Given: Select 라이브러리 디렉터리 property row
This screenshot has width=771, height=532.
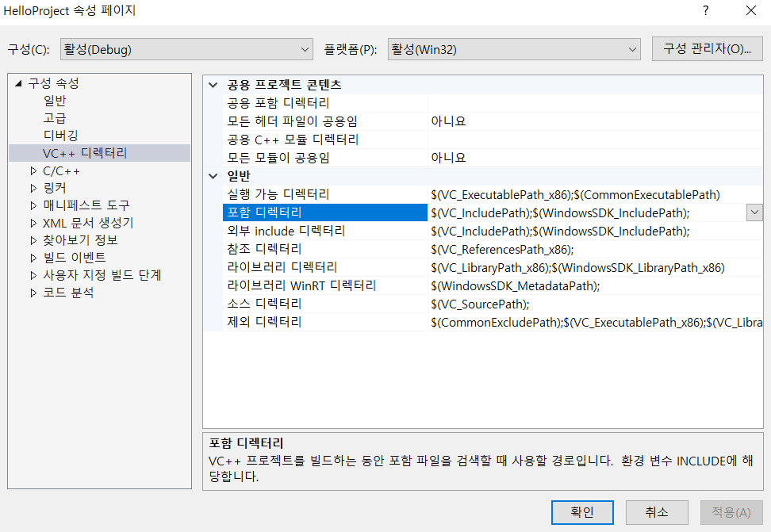Looking at the screenshot, I should [x=493, y=267].
